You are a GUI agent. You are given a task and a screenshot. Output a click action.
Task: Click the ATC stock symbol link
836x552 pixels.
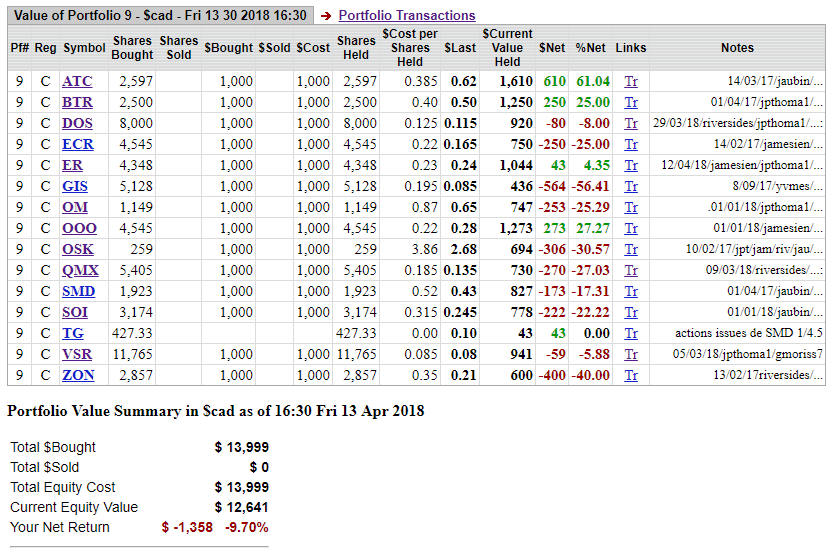point(76,82)
